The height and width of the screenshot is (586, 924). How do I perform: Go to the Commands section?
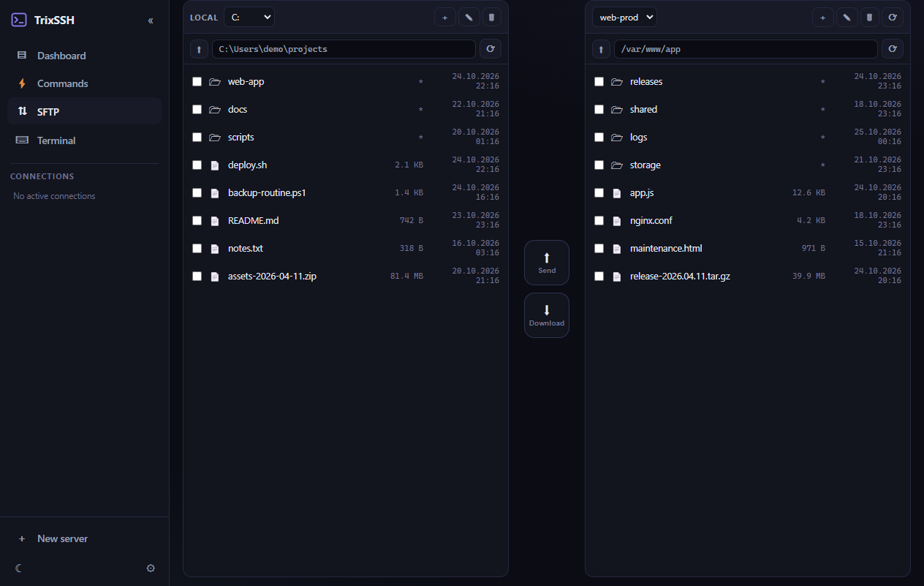85,83
